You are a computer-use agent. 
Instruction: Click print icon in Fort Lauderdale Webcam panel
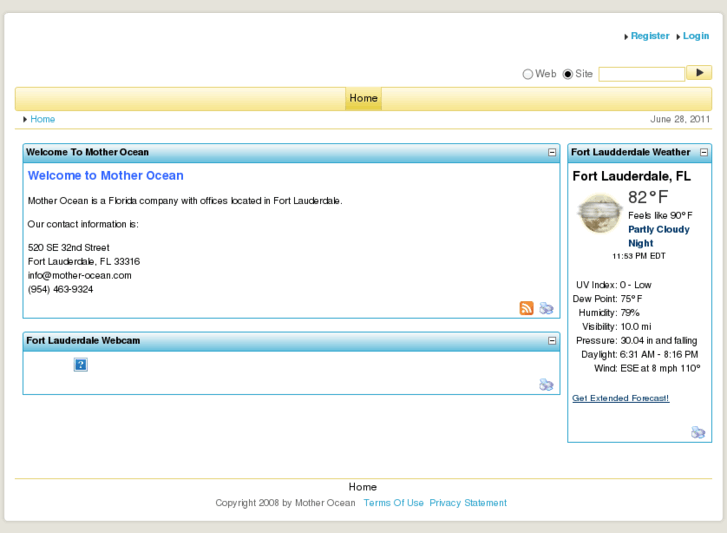coord(546,384)
